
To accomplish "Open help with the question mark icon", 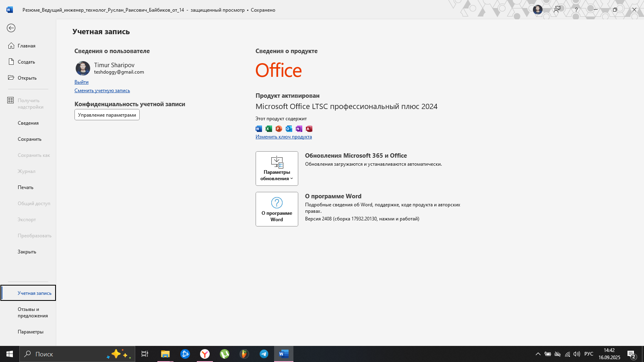I will point(576,10).
